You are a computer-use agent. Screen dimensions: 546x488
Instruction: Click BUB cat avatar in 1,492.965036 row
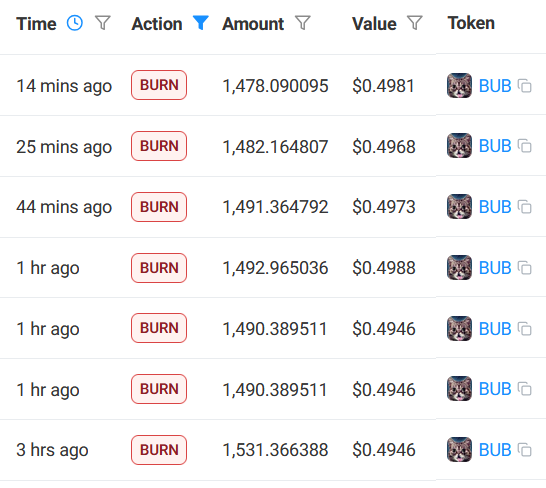[459, 268]
